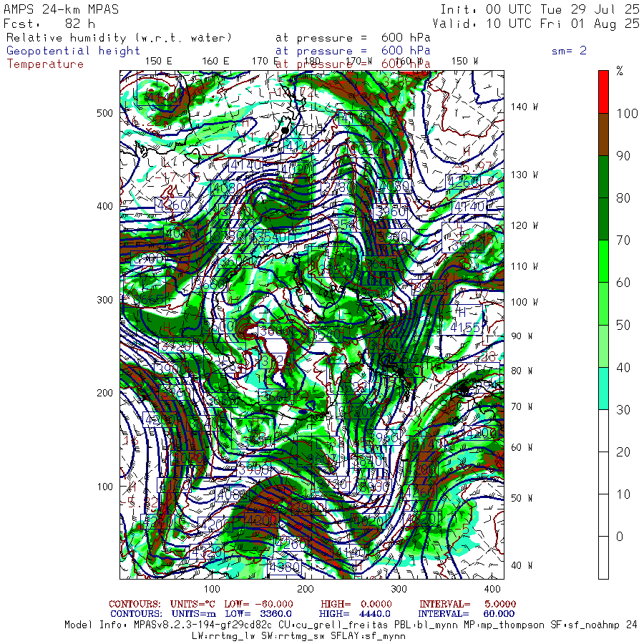Click the '130 W' longitude label
The height and width of the screenshot is (644, 644).
coord(524,175)
